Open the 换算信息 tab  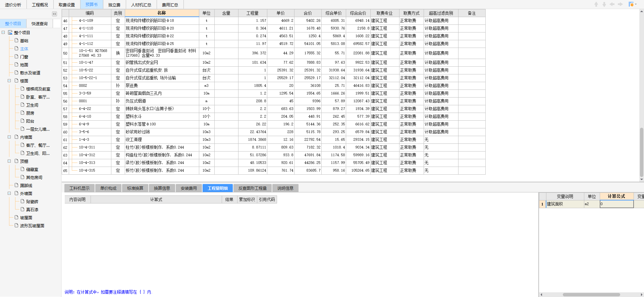pos(162,188)
